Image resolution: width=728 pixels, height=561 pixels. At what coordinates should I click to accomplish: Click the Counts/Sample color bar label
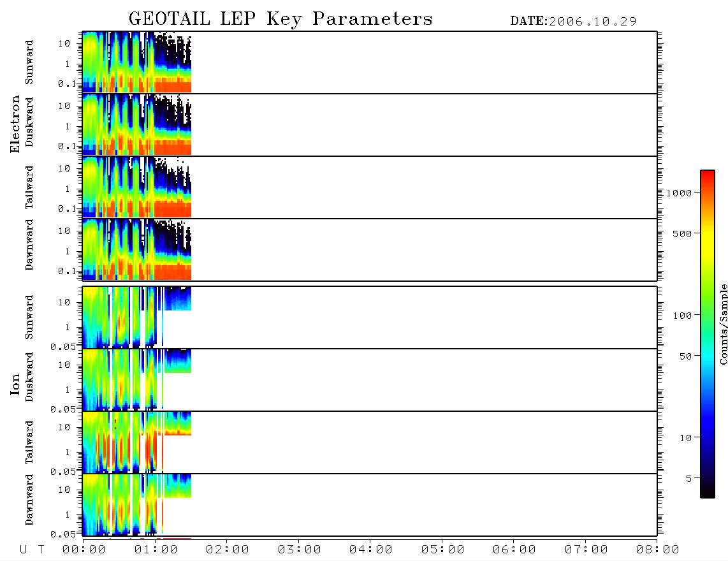click(x=723, y=324)
